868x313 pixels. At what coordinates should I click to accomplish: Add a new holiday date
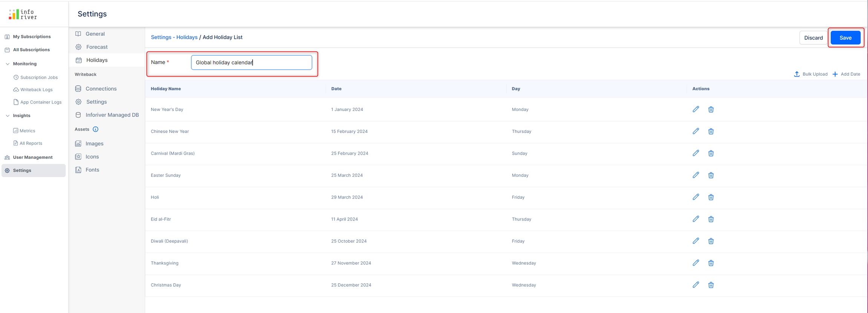click(x=846, y=74)
